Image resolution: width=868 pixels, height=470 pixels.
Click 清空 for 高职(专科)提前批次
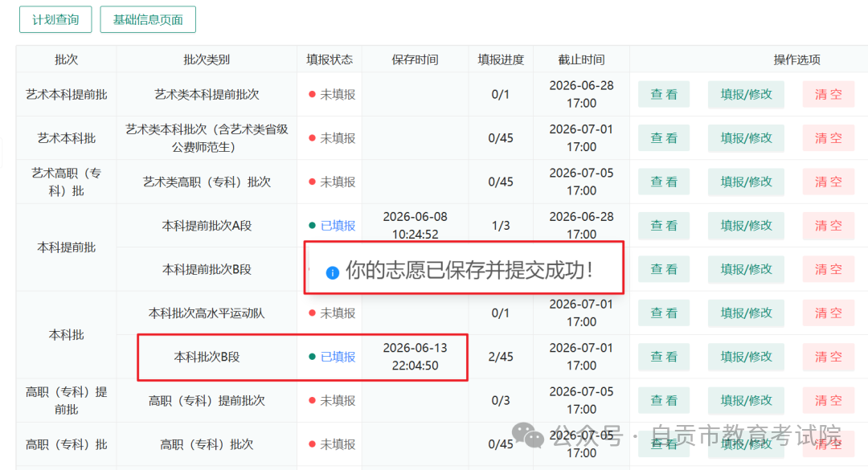click(828, 400)
